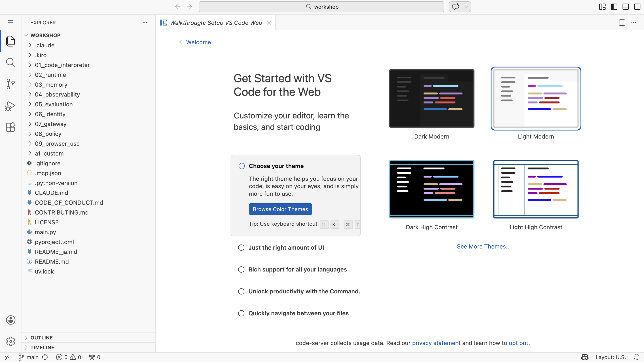Click the notifications bell in status bar
This screenshot has height=362, width=644.
pyautogui.click(x=637, y=357)
